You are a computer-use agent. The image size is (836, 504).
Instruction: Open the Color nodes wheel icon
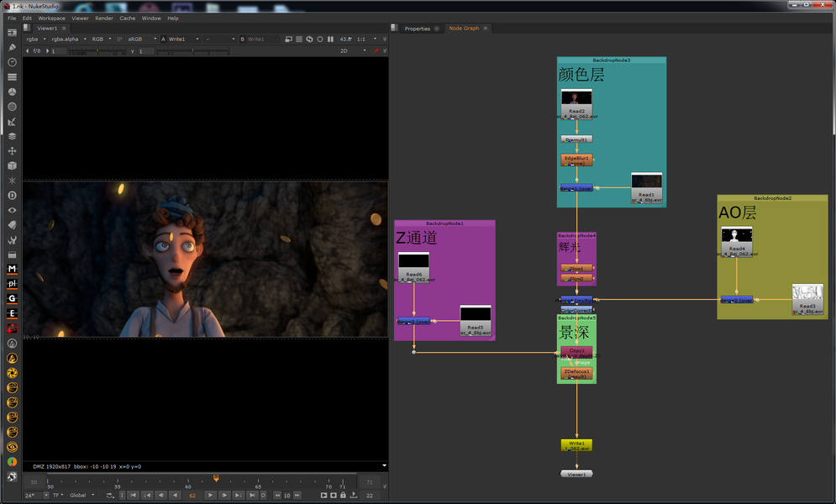click(12, 92)
